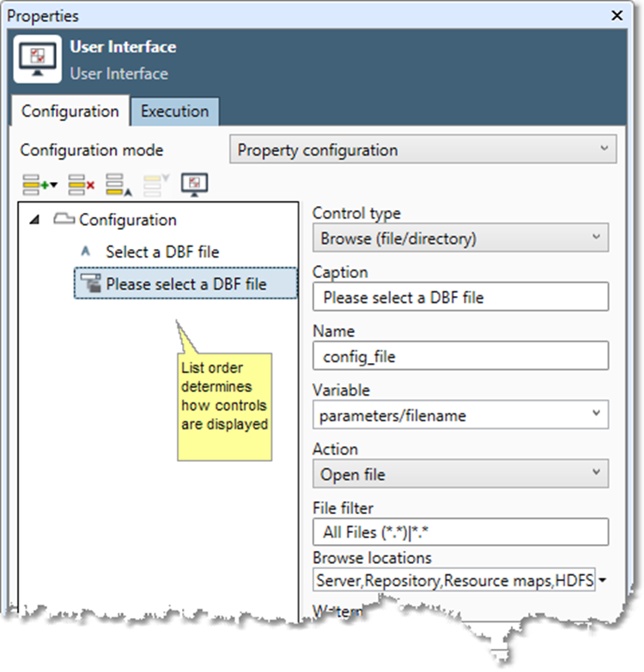This screenshot has height=672, width=644.
Task: Click the move control up icon
Action: point(118,183)
